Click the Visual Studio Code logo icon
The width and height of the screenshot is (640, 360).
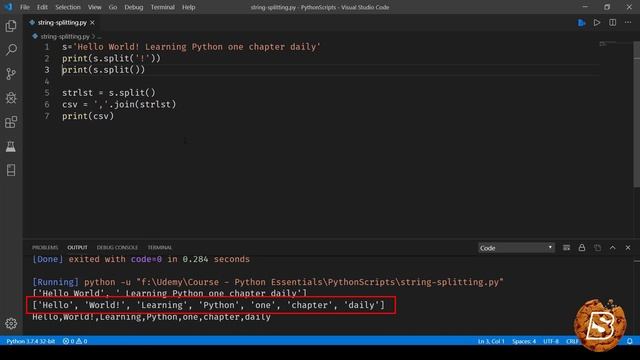[x=8, y=7]
